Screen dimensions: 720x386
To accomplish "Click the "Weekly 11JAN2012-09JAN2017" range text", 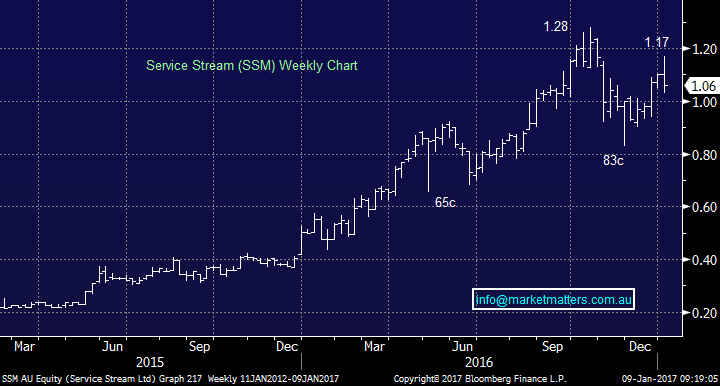I will (x=273, y=379).
